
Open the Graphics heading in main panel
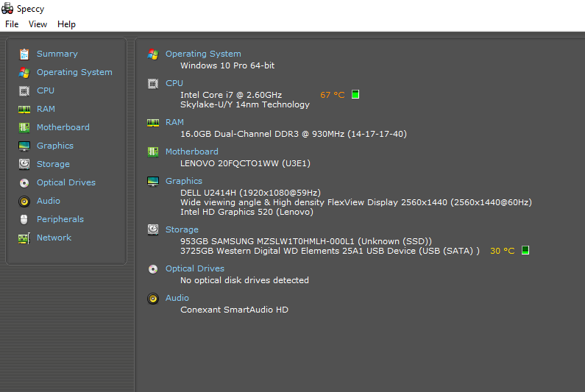pyautogui.click(x=184, y=181)
